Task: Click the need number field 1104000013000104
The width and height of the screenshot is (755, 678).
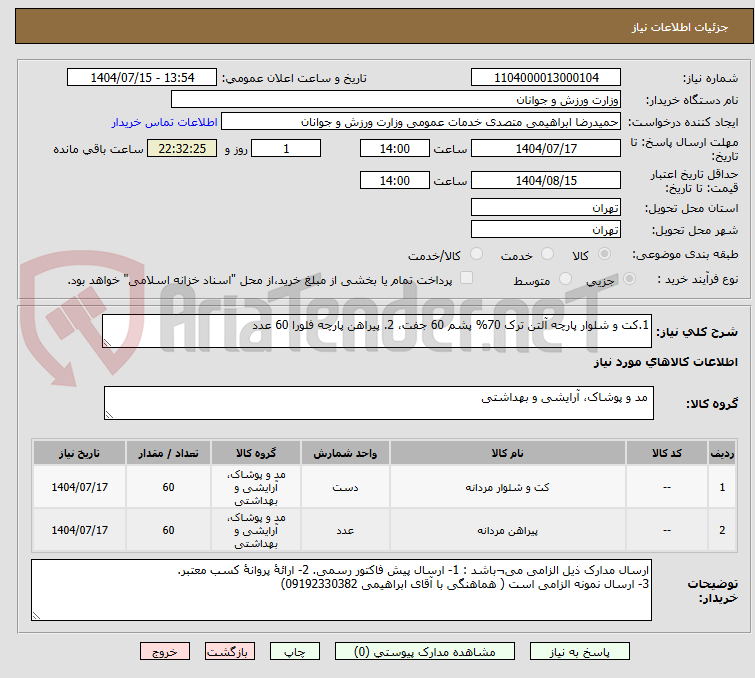Action: (546, 78)
